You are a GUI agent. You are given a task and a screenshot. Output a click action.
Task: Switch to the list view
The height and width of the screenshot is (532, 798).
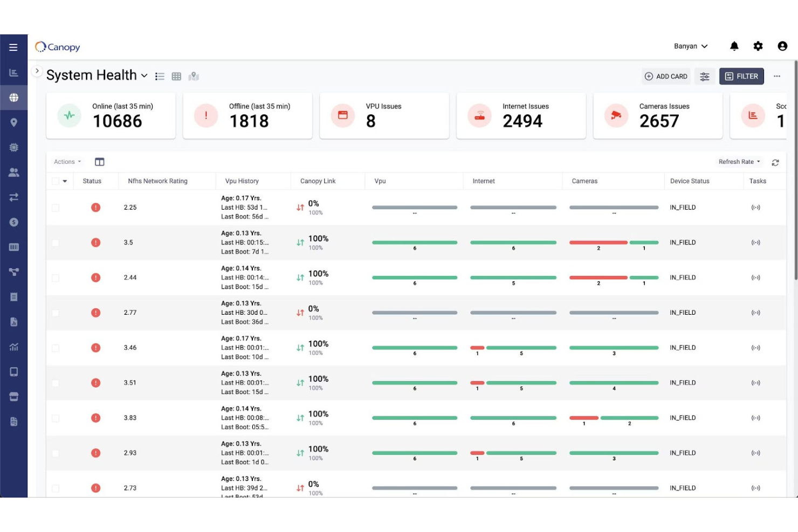160,77
